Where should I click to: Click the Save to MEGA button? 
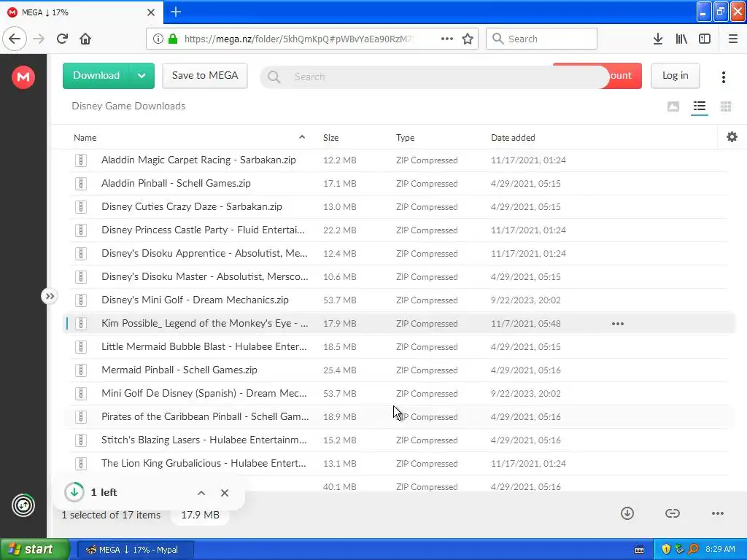pyautogui.click(x=205, y=76)
